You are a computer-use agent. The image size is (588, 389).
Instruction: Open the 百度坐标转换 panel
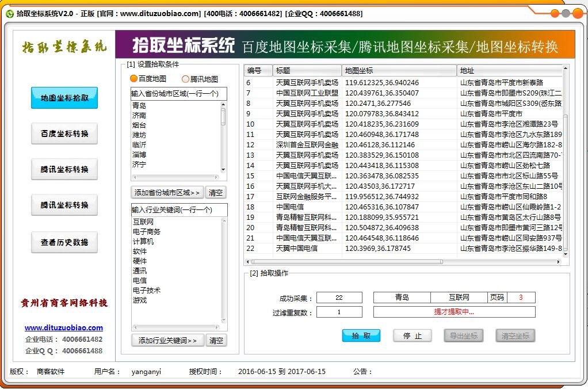(x=63, y=134)
